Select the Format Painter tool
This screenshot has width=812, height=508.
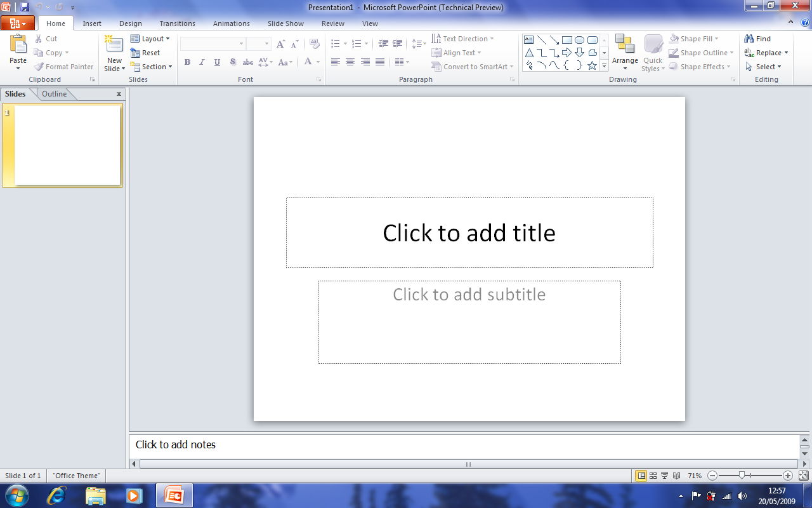point(63,66)
